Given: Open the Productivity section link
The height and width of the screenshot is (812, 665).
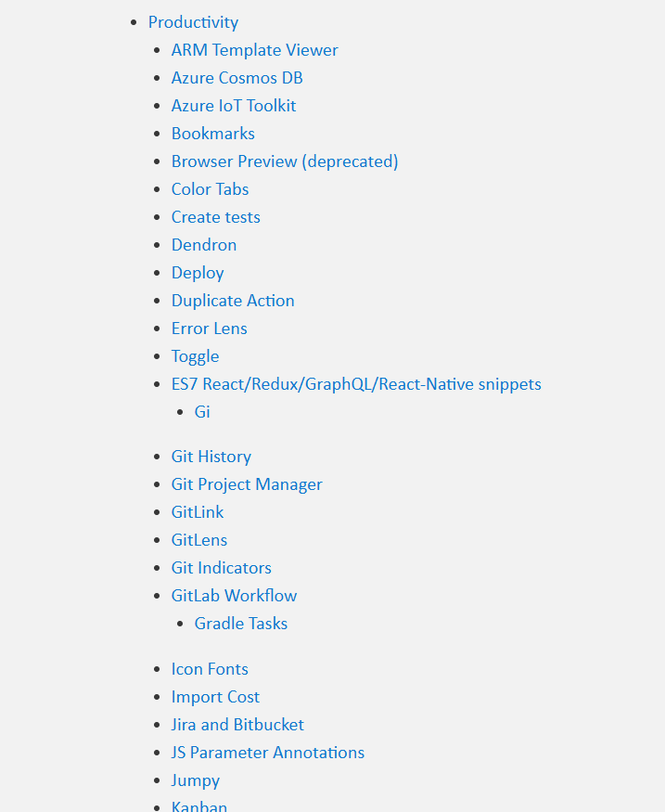Looking at the screenshot, I should pyautogui.click(x=193, y=22).
